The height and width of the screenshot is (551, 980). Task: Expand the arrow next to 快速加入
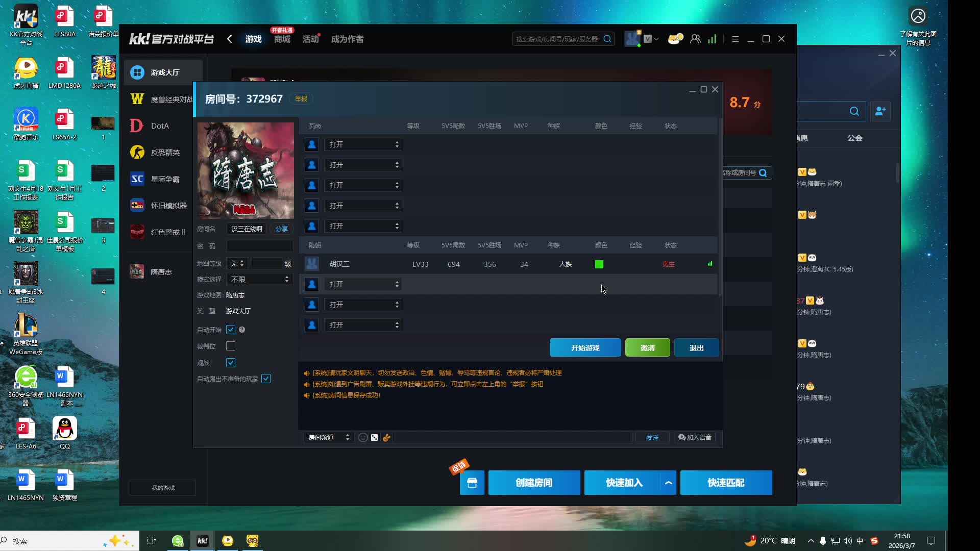pos(668,483)
